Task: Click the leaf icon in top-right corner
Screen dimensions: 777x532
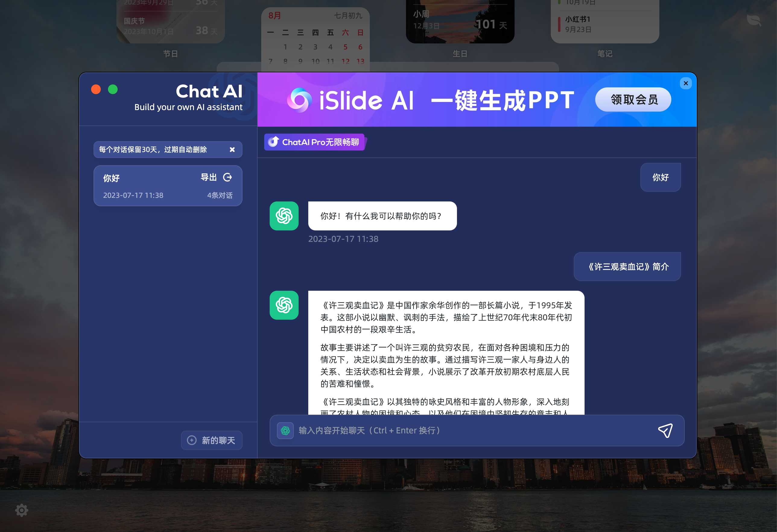Action: 753,20
